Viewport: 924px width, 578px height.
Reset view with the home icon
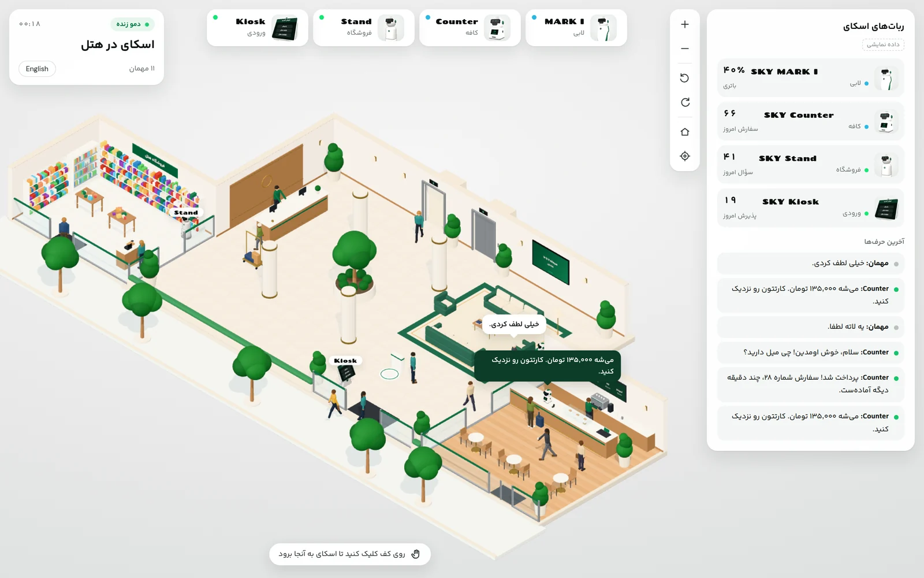[x=685, y=132]
